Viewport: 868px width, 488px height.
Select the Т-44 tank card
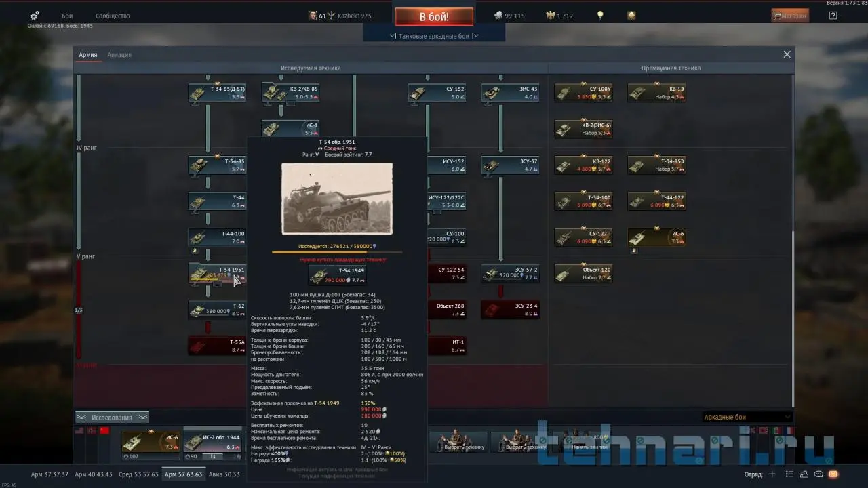point(217,201)
